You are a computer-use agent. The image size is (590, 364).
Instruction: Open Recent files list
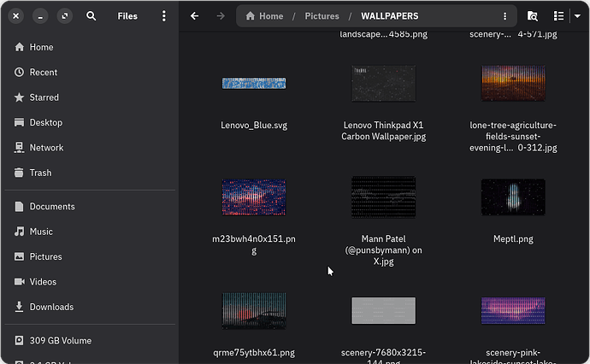44,72
